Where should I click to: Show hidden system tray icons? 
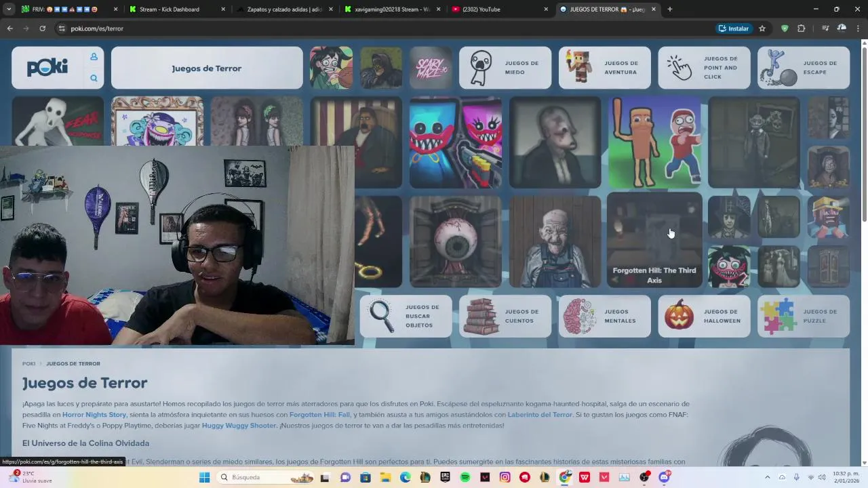(767, 477)
